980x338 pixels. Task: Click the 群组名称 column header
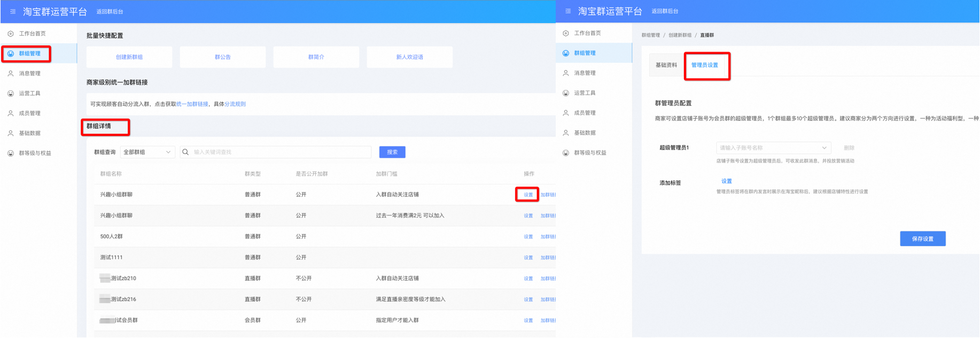(111, 174)
